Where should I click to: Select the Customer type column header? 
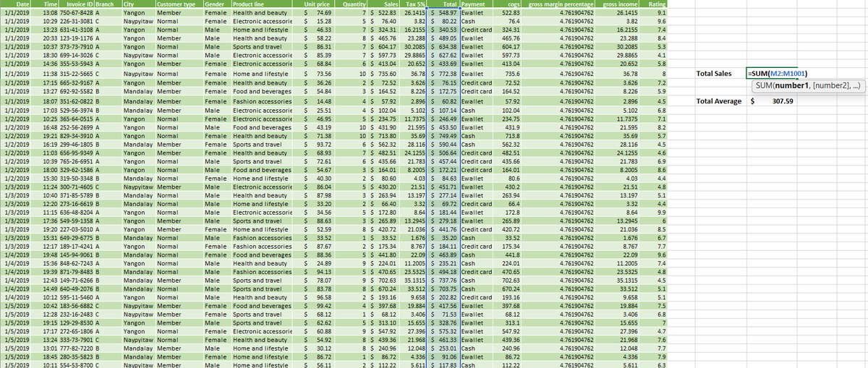pos(179,5)
